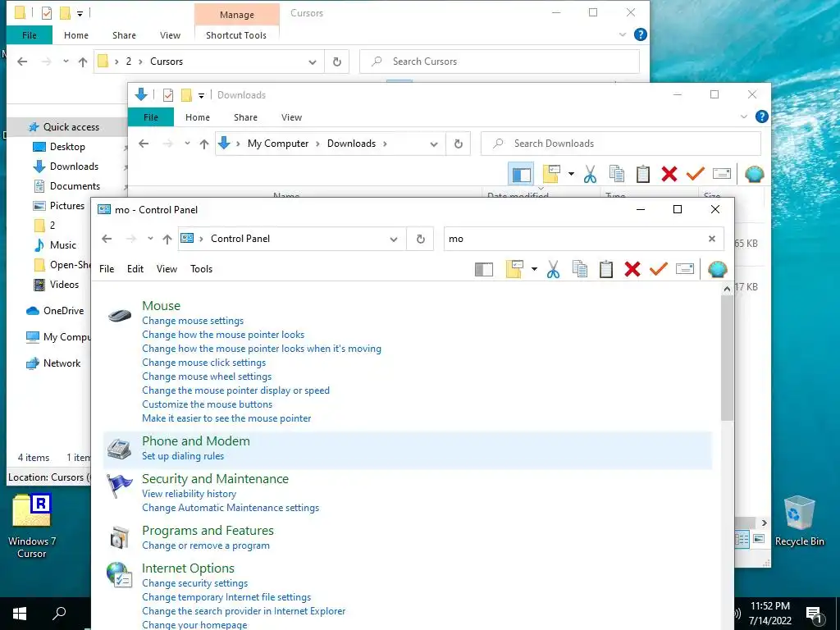
Task: Expand the ribbon chevron in Cursors window
Action: tap(623, 34)
